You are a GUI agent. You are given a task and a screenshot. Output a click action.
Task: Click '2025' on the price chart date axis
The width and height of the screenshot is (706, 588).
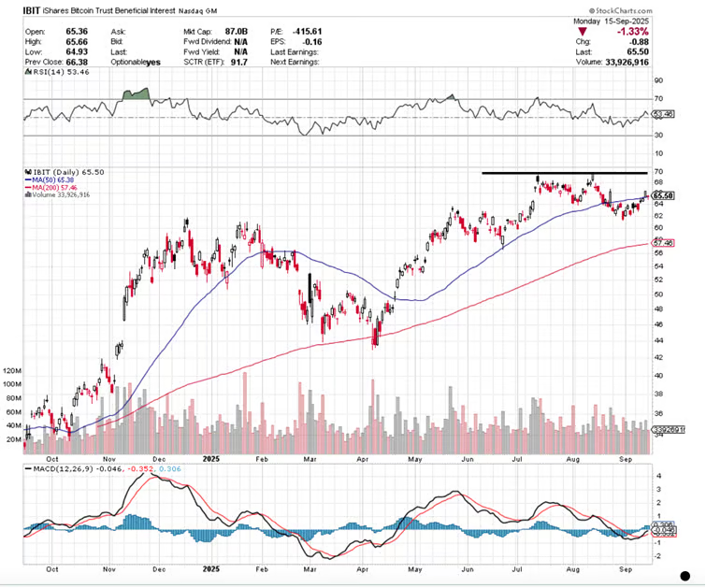210,459
